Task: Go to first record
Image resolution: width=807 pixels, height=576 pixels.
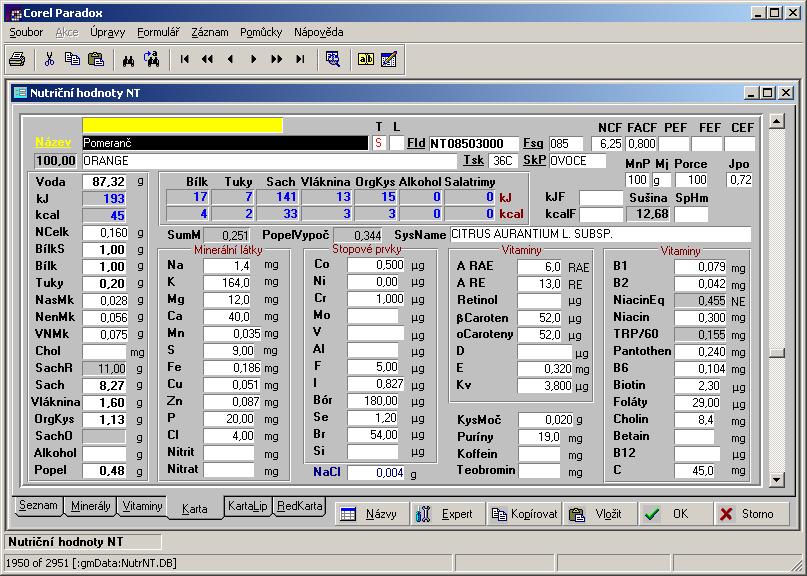Action: [184, 59]
